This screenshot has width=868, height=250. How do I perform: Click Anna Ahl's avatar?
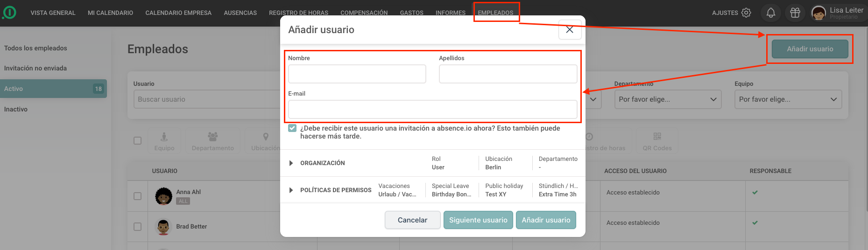tap(163, 196)
